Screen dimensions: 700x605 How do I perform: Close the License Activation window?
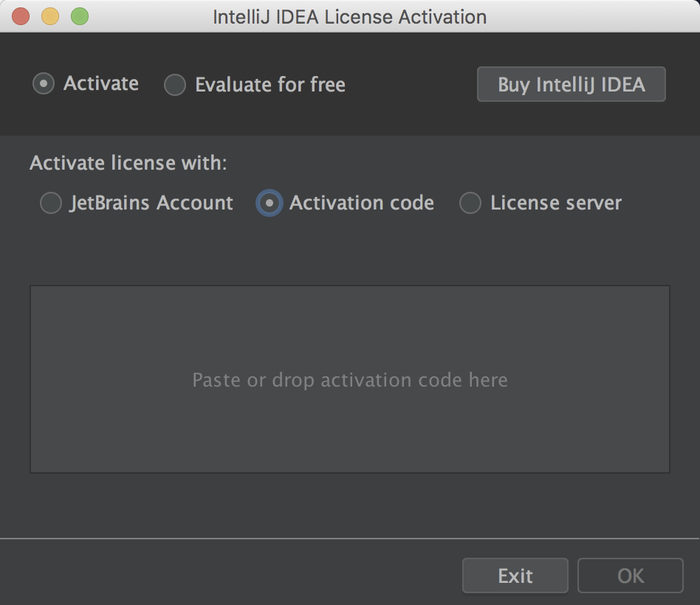click(x=21, y=16)
